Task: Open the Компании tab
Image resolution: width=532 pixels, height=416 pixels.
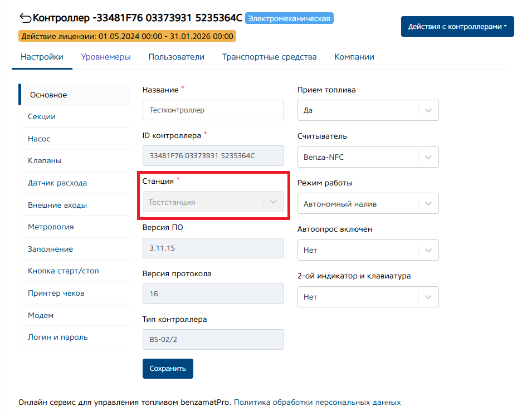Action: click(354, 57)
